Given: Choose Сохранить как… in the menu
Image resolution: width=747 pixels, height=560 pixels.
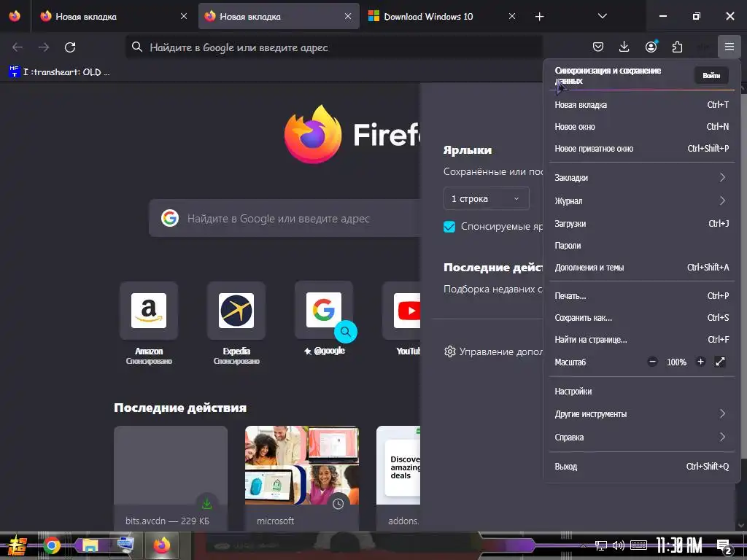Looking at the screenshot, I should (641, 318).
